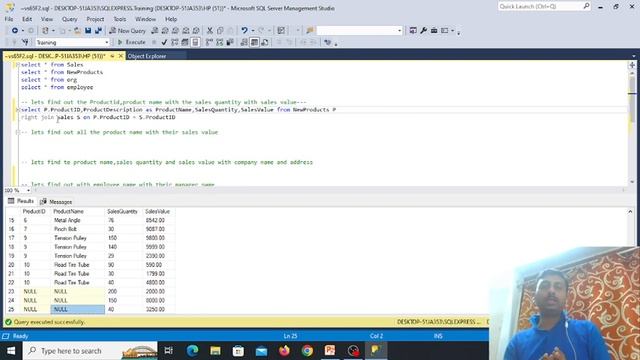The height and width of the screenshot is (360, 640).
Task: Open the Find combo box dropdown arrow
Action: coord(399,31)
